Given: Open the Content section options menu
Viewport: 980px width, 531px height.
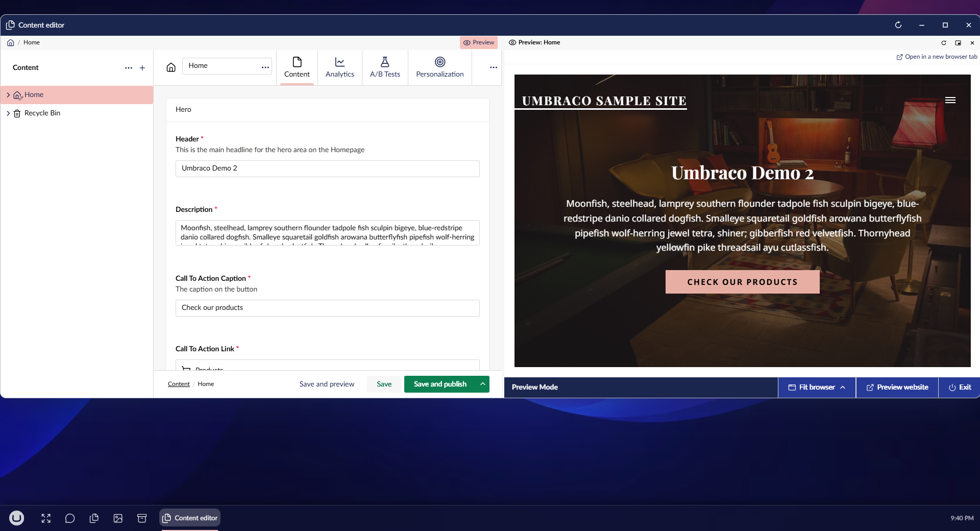Looking at the screenshot, I should point(129,68).
